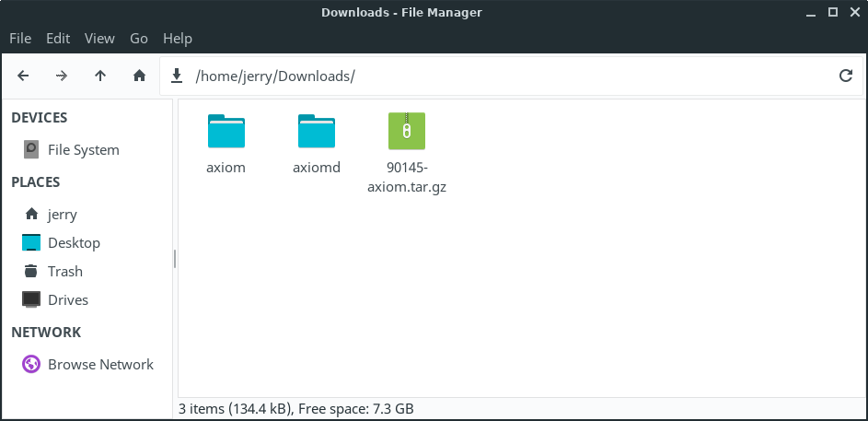Image resolution: width=868 pixels, height=421 pixels.
Task: Go back using the left arrow button
Action: pos(23,76)
